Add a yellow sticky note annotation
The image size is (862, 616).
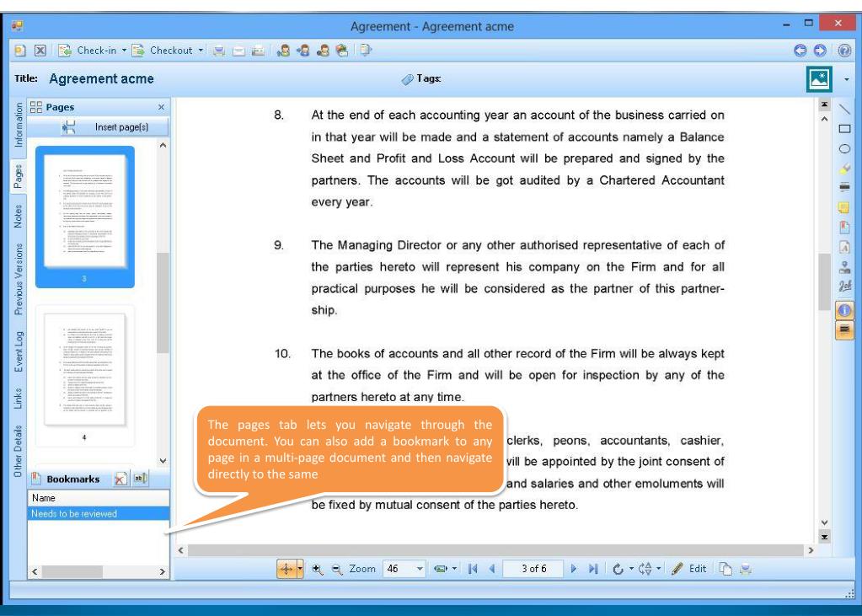[x=844, y=207]
